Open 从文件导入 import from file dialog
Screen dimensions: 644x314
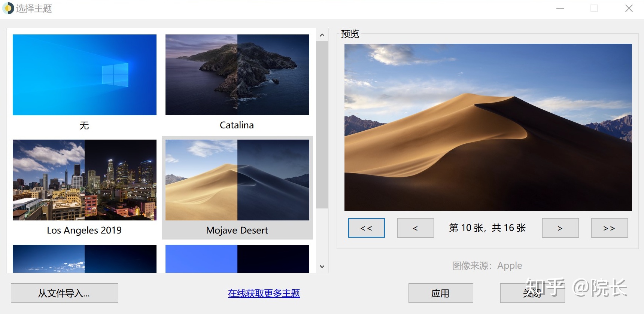(x=64, y=293)
